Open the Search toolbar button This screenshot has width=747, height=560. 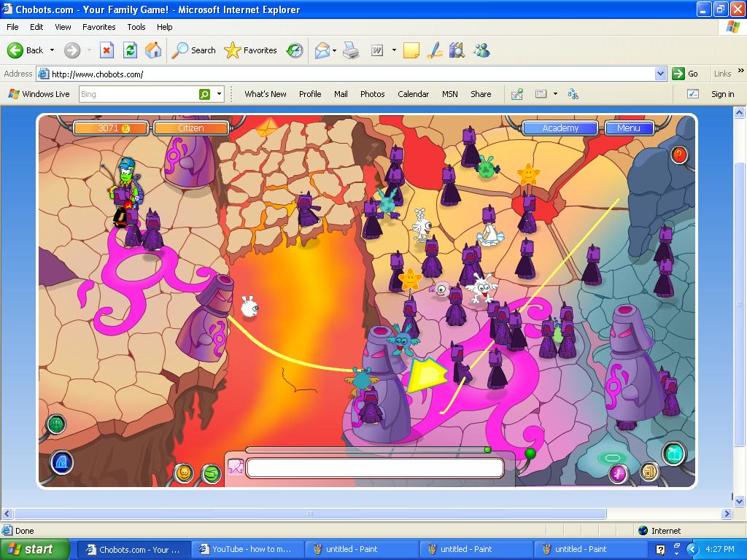click(x=193, y=50)
